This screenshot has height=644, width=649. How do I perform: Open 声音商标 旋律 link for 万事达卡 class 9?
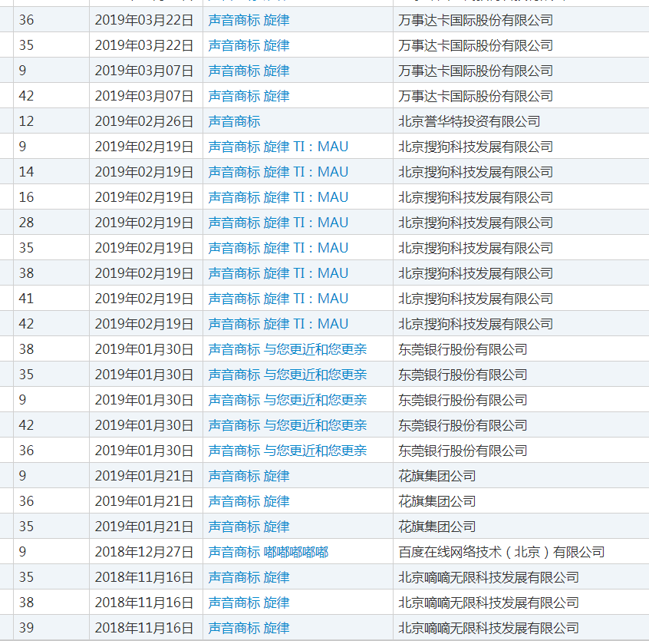tap(249, 71)
